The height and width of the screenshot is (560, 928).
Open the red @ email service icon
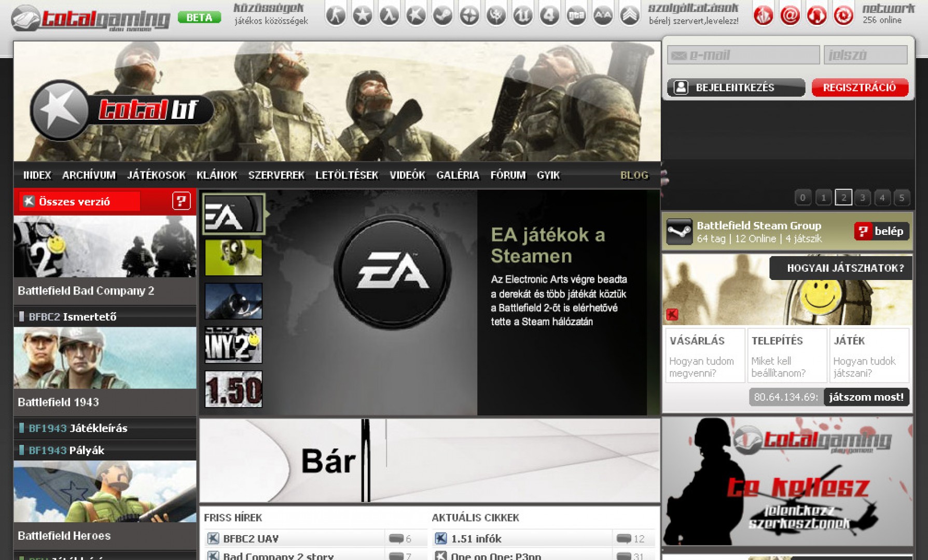(790, 15)
